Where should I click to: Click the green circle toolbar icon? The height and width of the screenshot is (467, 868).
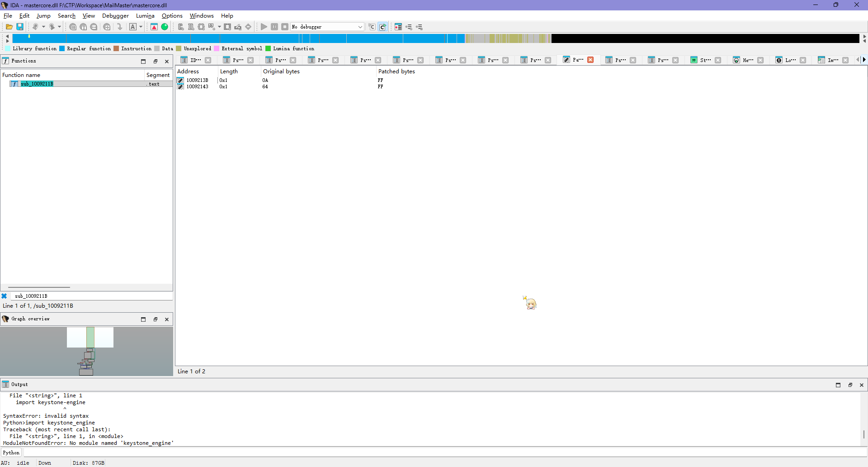pyautogui.click(x=165, y=27)
